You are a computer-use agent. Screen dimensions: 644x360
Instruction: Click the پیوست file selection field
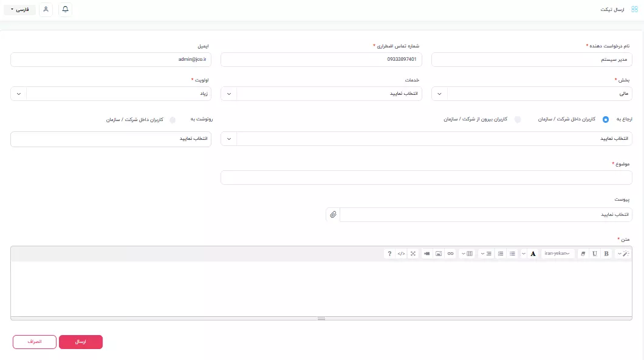coord(486,215)
